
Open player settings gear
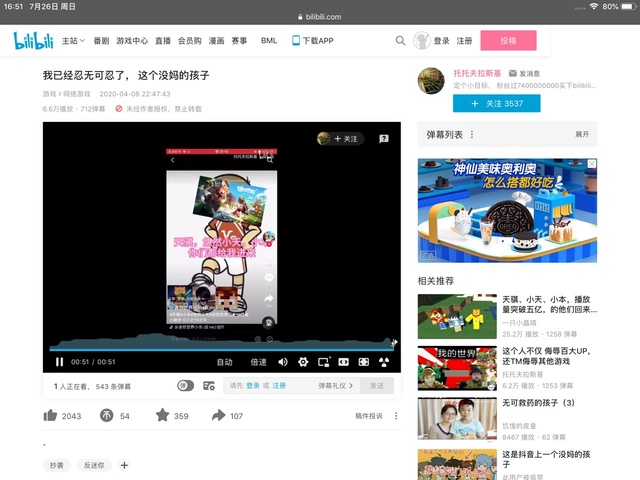303,362
